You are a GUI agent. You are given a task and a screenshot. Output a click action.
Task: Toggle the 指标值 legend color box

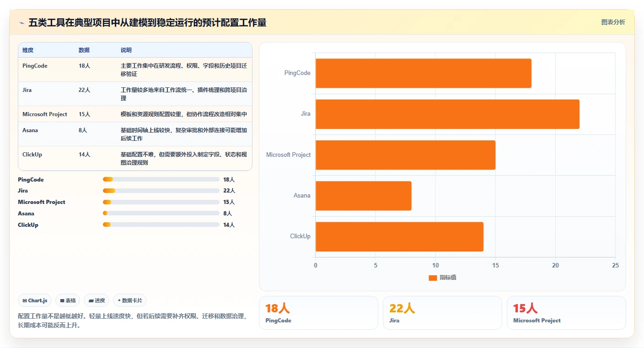coord(433,278)
